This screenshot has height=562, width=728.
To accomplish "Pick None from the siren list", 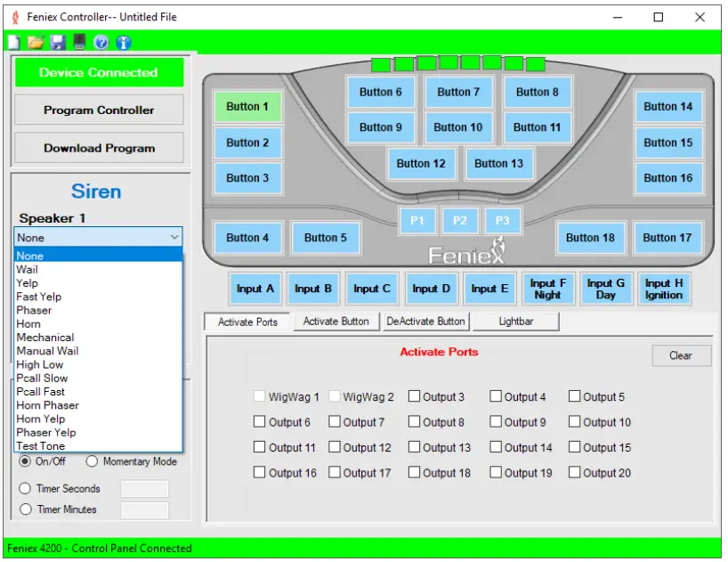I will (98, 256).
